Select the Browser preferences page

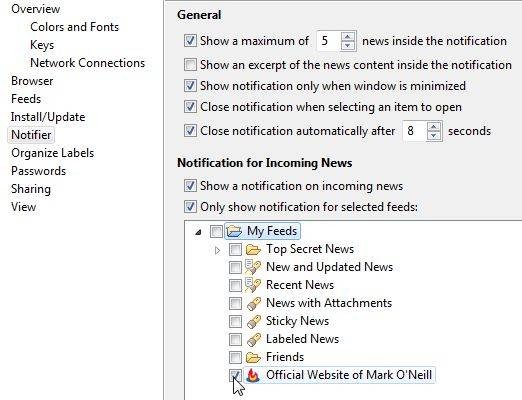tap(32, 81)
